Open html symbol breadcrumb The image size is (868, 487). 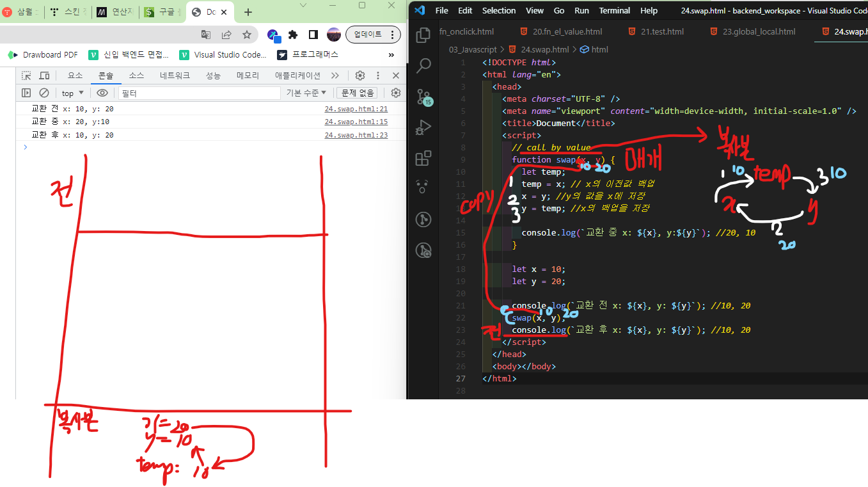[x=594, y=49]
